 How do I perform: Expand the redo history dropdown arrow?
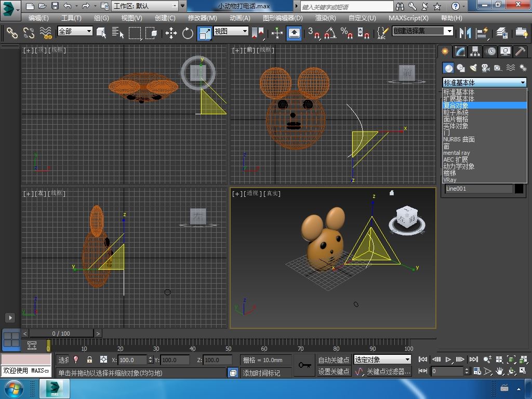coord(95,6)
